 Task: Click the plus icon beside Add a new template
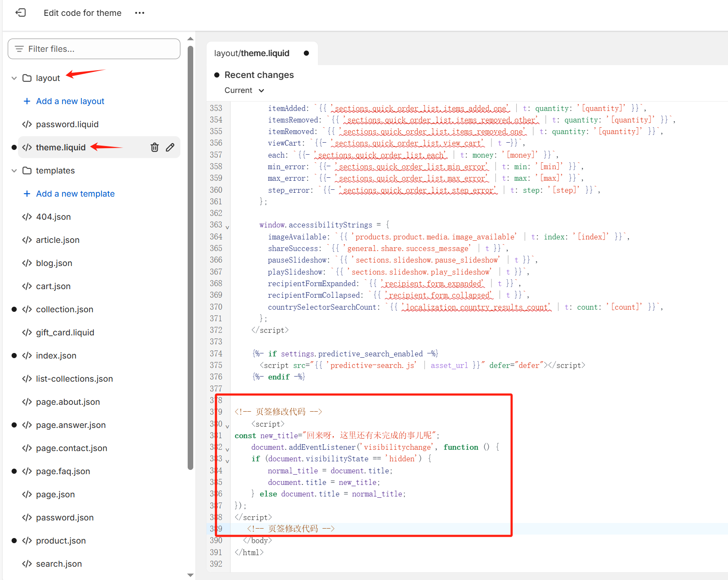pyautogui.click(x=27, y=194)
